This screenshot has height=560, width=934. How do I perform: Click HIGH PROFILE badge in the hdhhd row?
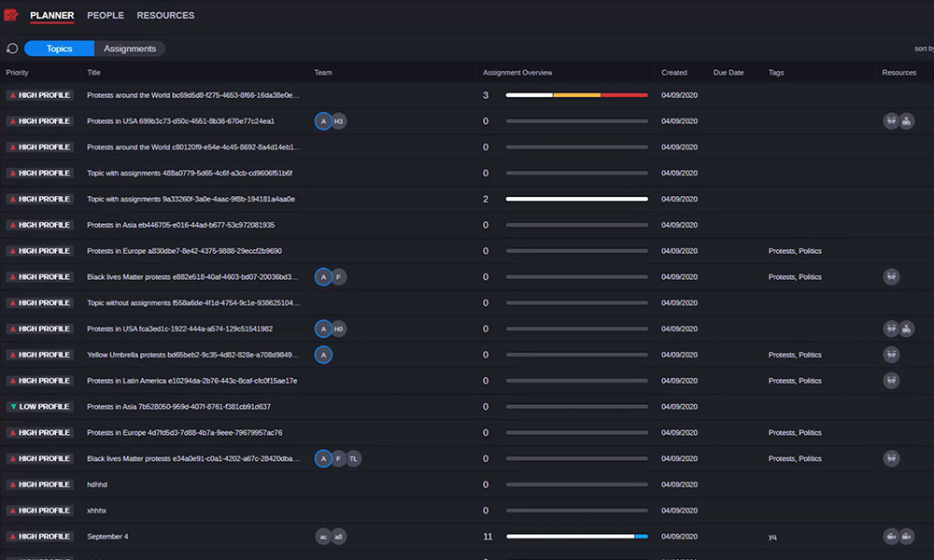[40, 485]
